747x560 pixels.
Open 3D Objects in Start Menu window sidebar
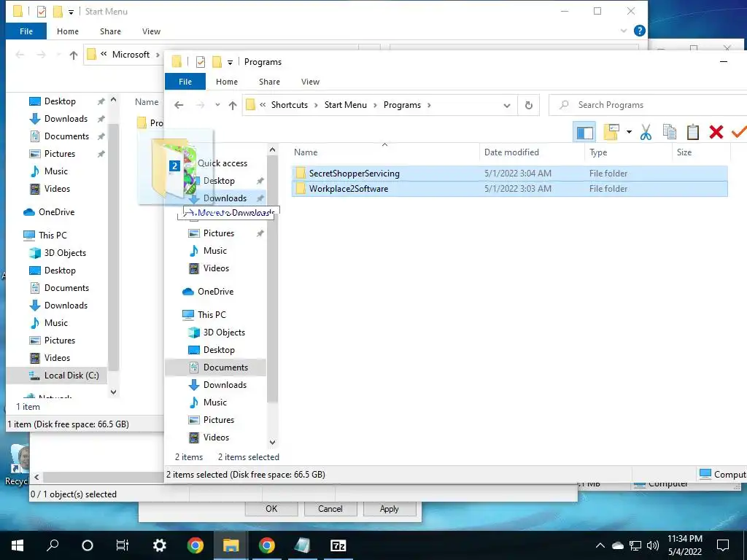coord(65,253)
